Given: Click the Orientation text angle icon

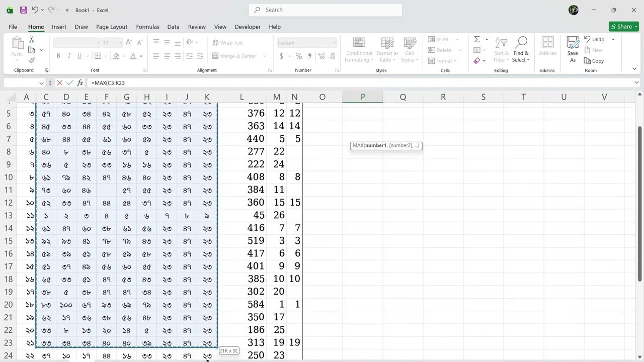Looking at the screenshot, I should click(x=190, y=42).
